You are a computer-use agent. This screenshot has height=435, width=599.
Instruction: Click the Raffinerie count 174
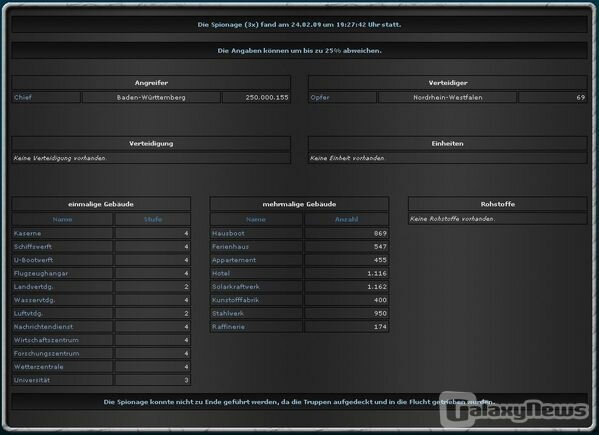(x=380, y=327)
